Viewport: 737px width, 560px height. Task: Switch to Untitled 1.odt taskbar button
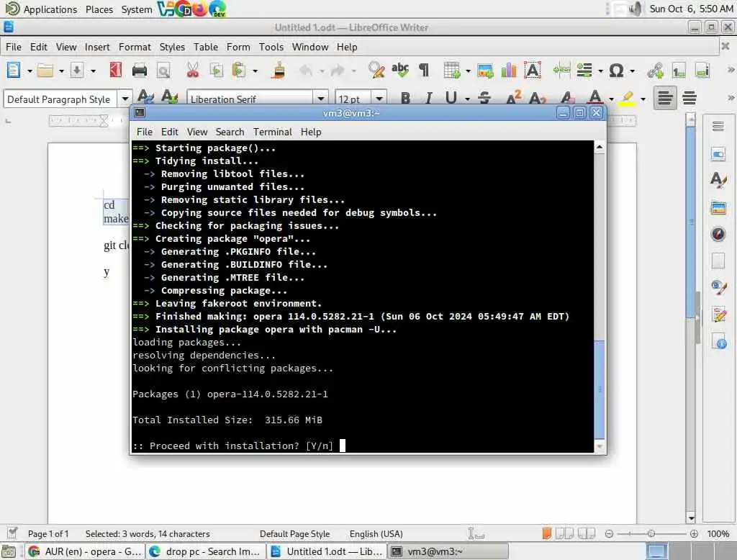(327, 551)
